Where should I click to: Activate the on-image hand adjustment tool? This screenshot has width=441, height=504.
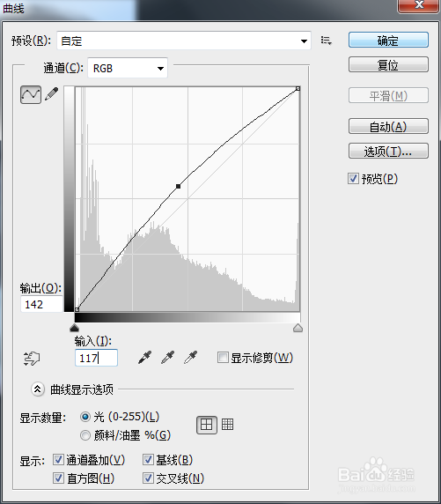pyautogui.click(x=32, y=358)
